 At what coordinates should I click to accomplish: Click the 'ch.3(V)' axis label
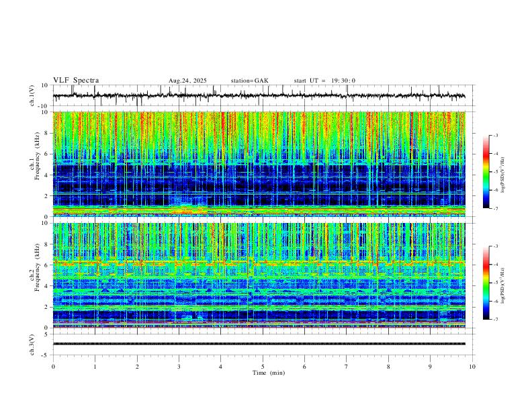(32, 345)
